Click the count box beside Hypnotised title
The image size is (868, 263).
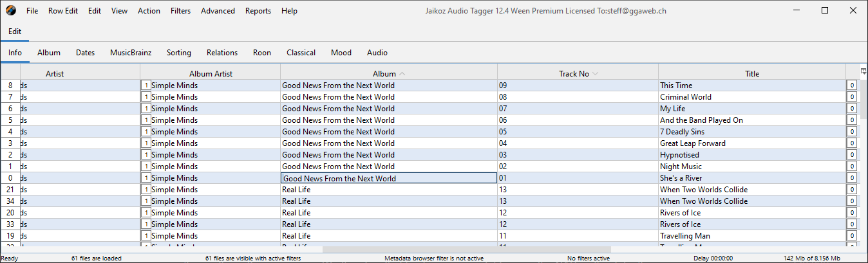[x=851, y=155]
